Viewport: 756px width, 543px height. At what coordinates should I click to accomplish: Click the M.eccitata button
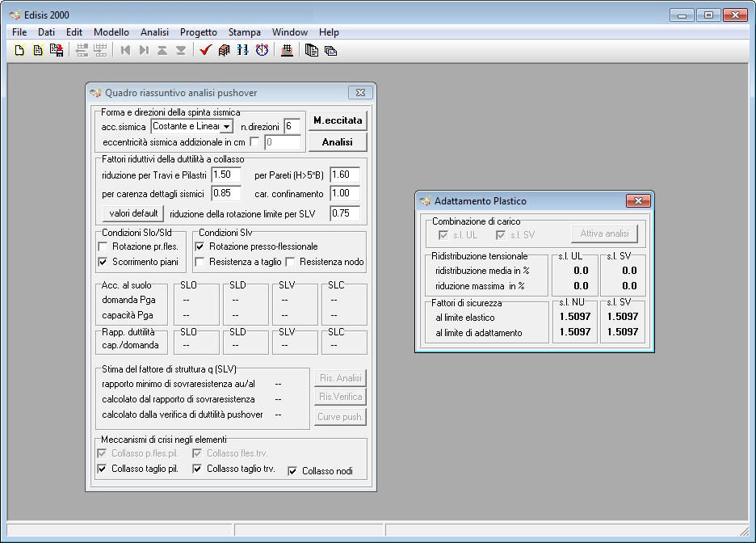[x=338, y=120]
